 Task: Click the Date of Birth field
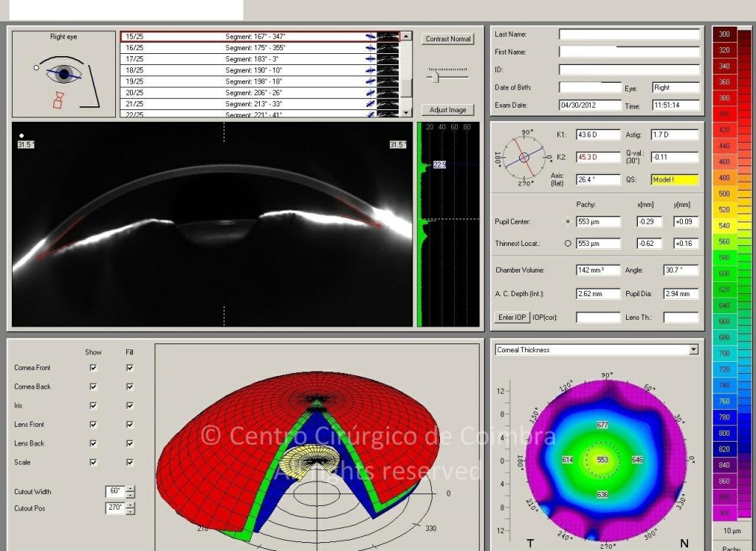tap(590, 87)
